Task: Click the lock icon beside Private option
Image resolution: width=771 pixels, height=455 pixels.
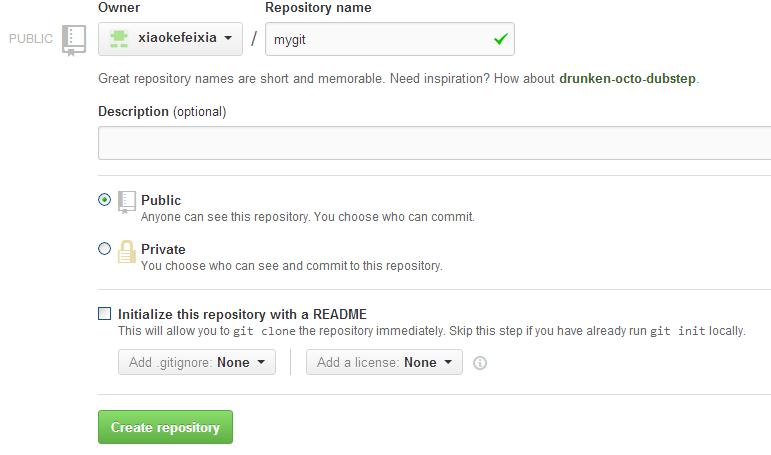Action: click(x=126, y=251)
